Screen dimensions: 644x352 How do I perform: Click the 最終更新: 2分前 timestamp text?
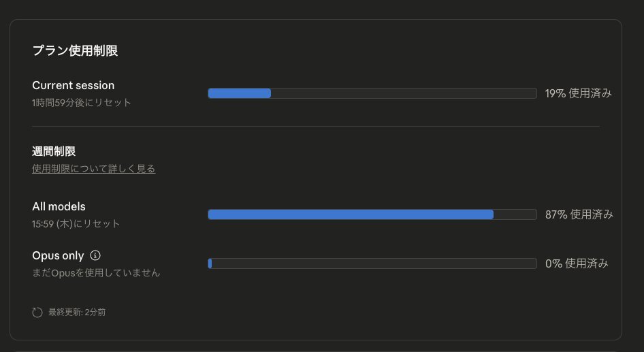pos(77,313)
